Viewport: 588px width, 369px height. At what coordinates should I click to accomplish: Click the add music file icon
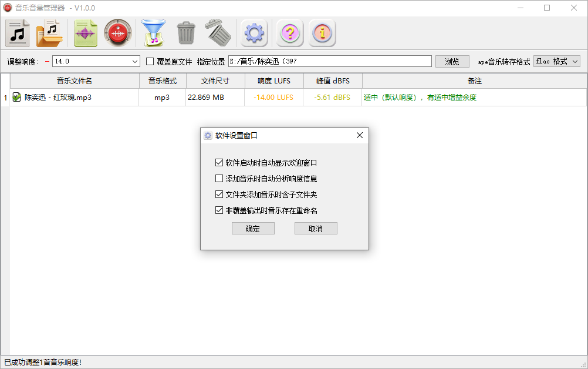point(18,33)
